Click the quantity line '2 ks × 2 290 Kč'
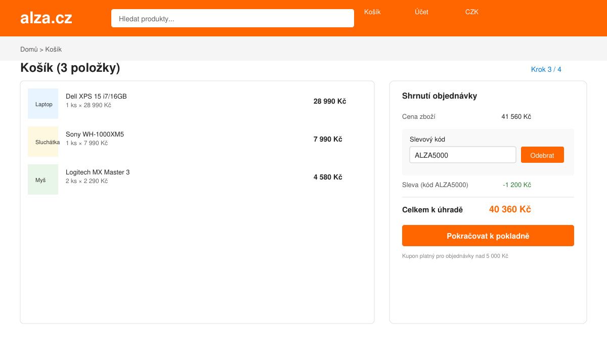607x364 pixels. pos(86,181)
